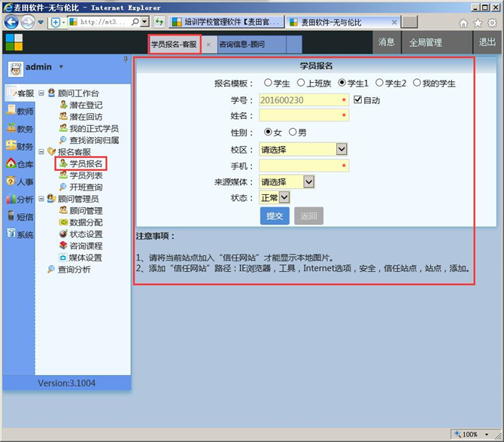Open the 系统 sidebar module

click(20, 234)
